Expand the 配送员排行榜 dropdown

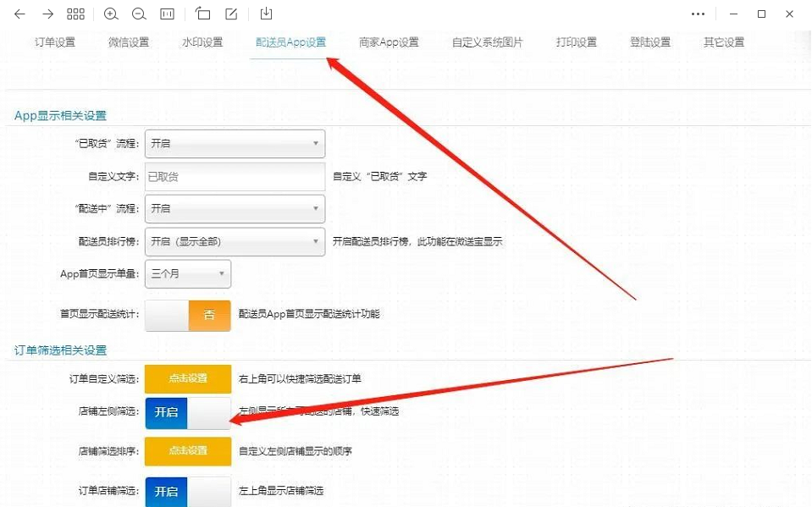pyautogui.click(x=235, y=241)
